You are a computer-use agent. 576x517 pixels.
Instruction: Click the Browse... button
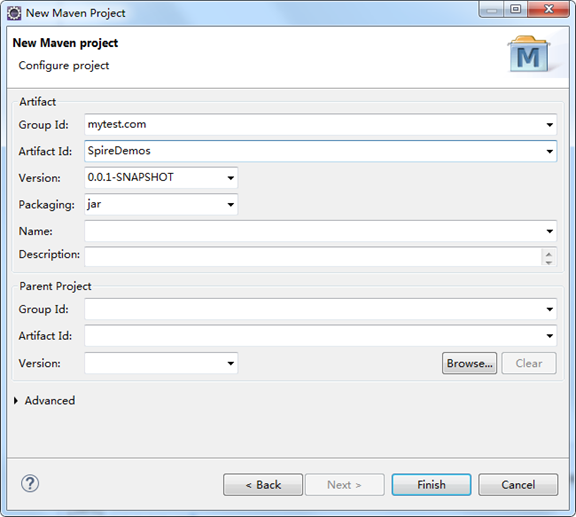[x=469, y=363]
